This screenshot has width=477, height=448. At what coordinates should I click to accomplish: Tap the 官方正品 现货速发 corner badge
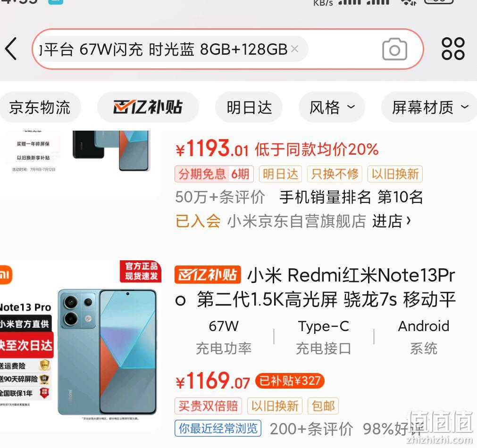pyautogui.click(x=141, y=271)
